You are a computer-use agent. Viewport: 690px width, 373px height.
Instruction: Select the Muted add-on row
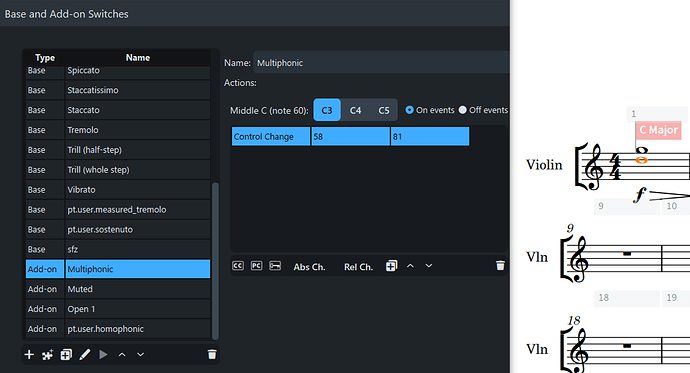[x=118, y=289]
